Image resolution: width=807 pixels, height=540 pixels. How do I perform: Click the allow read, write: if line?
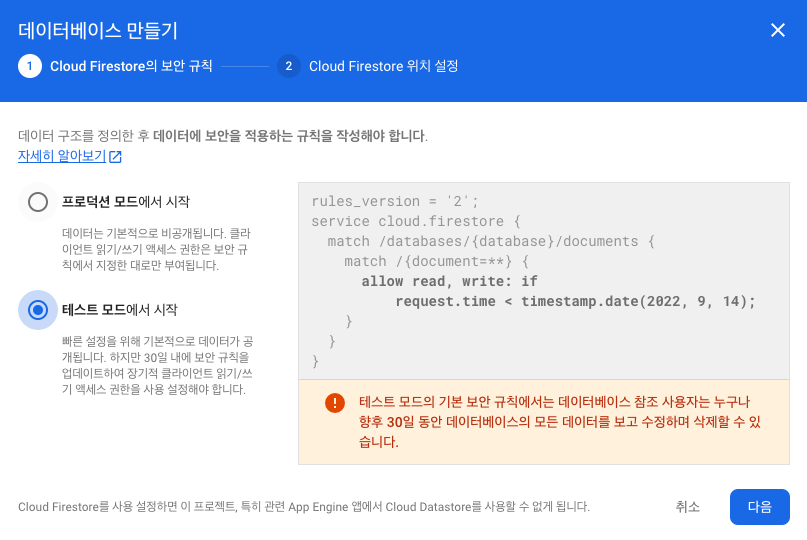coord(449,282)
